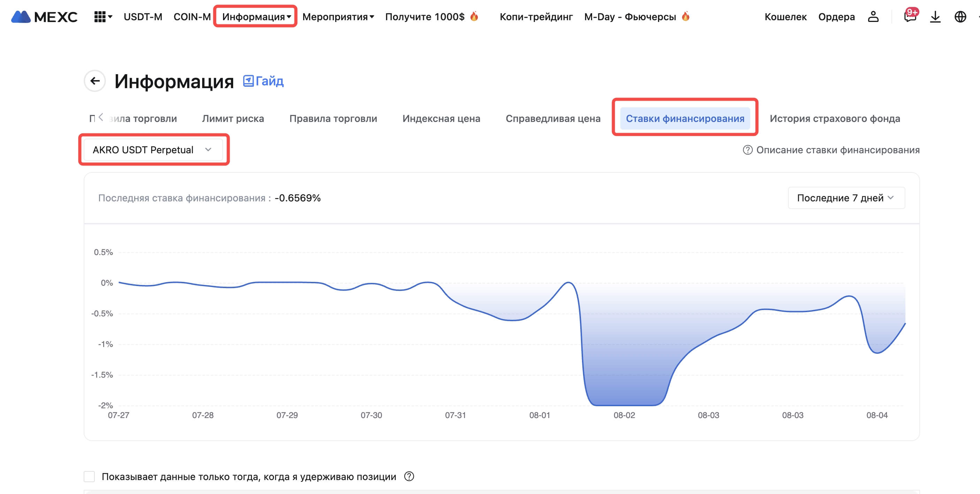
Task: Open the messages icon with 9+ badge
Action: (910, 17)
